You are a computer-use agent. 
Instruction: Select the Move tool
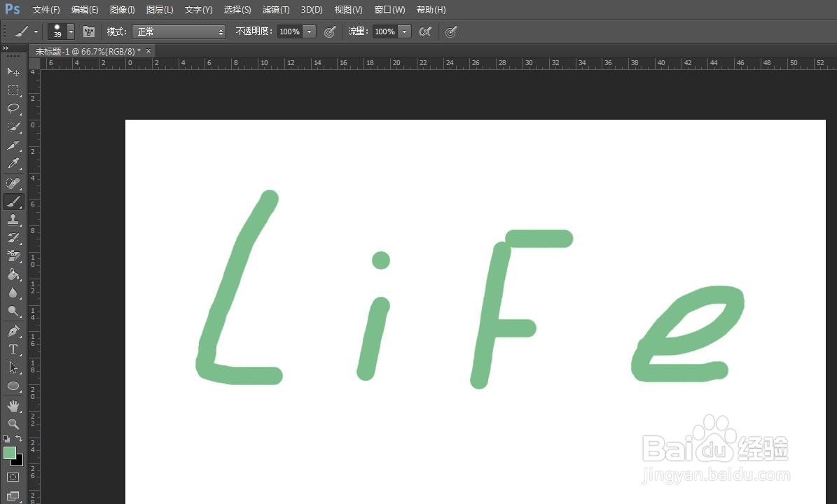click(13, 71)
